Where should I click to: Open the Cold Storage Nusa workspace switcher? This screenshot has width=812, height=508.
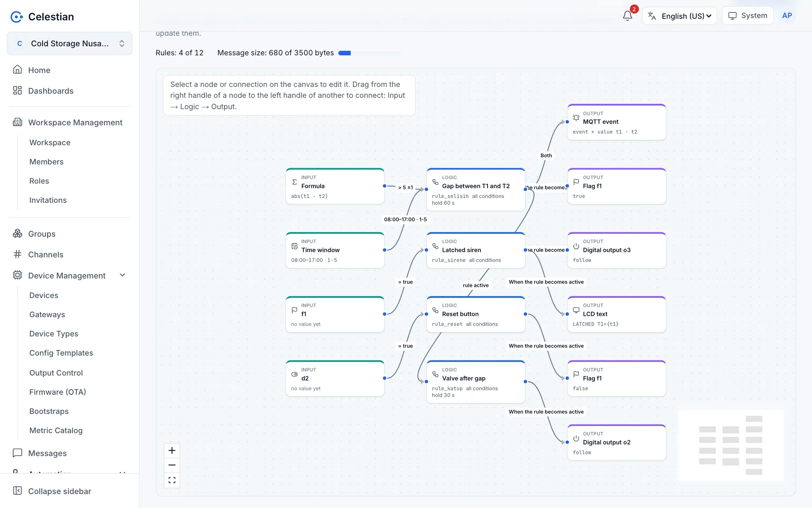click(70, 43)
